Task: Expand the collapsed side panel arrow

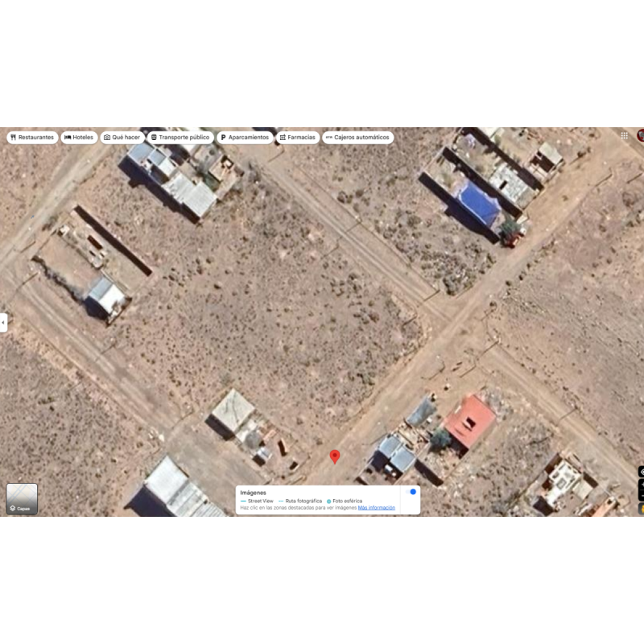Action: click(x=3, y=323)
